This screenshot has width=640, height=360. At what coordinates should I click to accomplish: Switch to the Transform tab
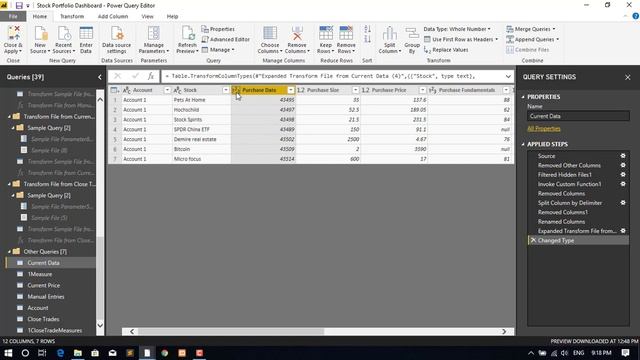coord(72,16)
